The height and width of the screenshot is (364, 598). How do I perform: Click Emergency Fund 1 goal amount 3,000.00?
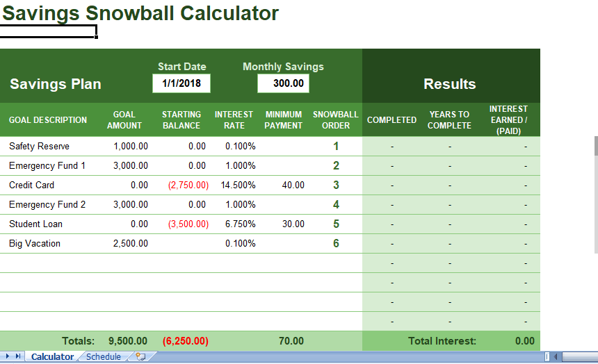[131, 166]
